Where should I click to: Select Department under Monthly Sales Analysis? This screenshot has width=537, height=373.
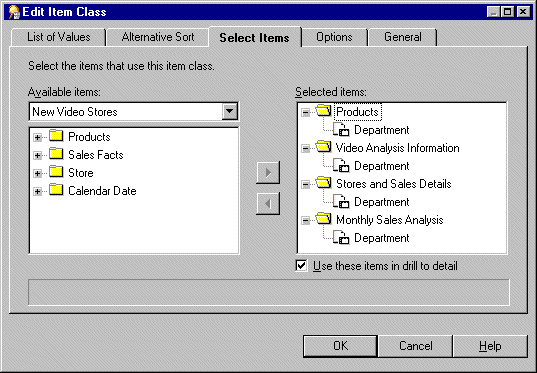(382, 238)
